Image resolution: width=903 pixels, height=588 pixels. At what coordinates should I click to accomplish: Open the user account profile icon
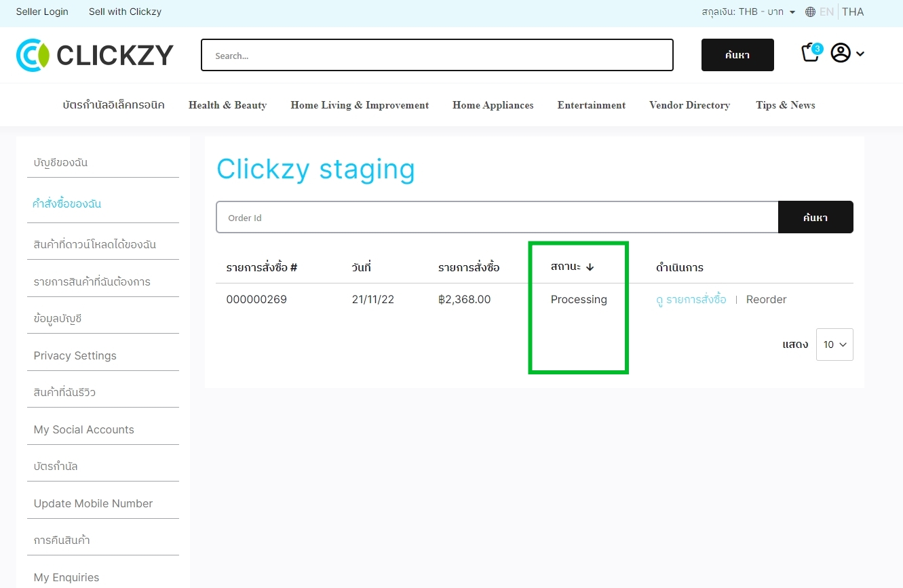pyautogui.click(x=841, y=53)
